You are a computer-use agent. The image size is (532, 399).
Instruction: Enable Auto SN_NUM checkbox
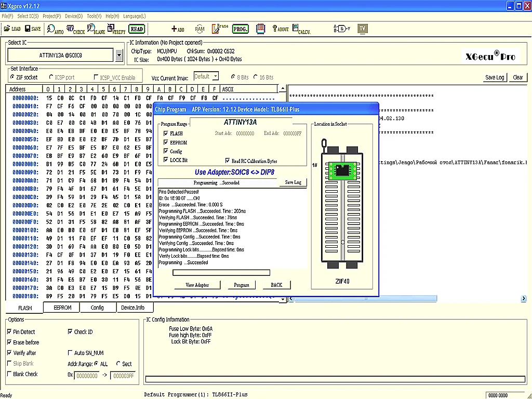pos(70,353)
